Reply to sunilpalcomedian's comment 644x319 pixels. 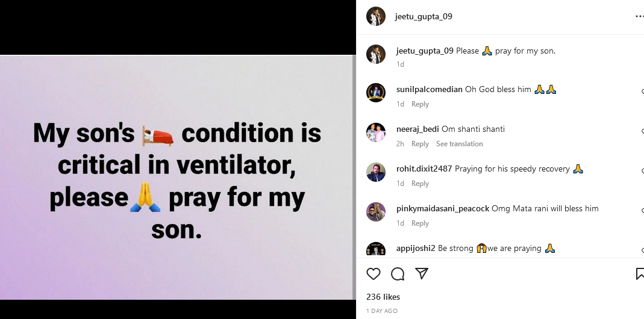coord(420,104)
